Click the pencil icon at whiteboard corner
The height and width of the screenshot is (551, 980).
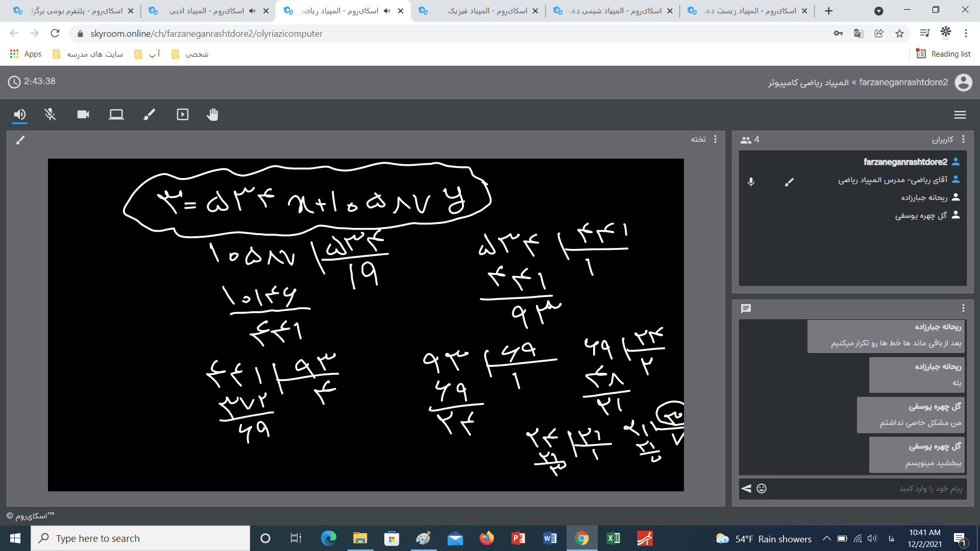pyautogui.click(x=20, y=140)
